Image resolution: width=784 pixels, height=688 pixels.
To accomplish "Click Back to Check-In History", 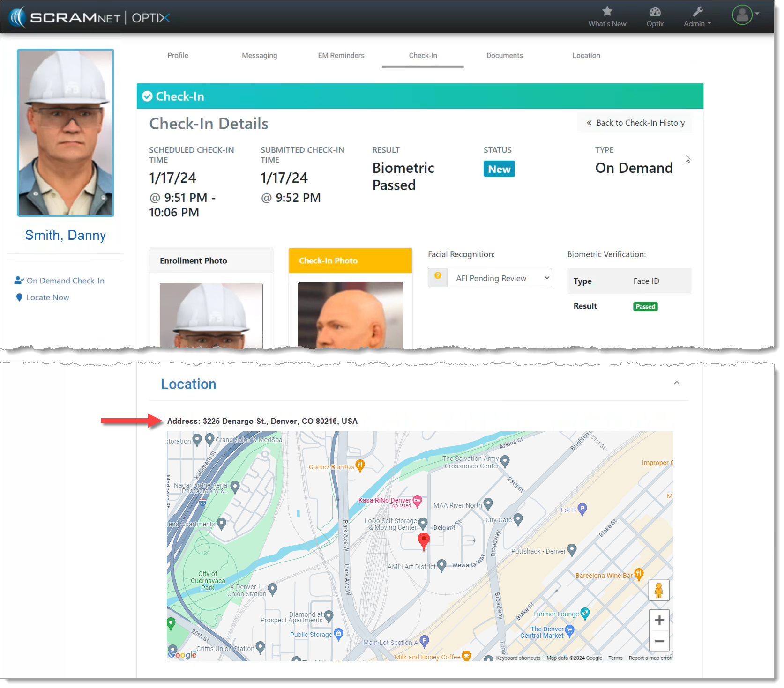I will click(635, 123).
